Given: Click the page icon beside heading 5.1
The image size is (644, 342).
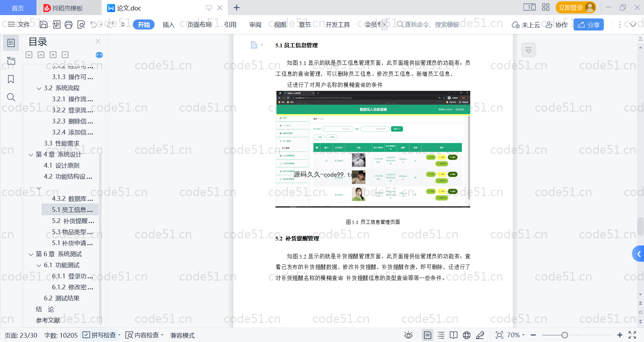Looking at the screenshot, I should (x=254, y=45).
